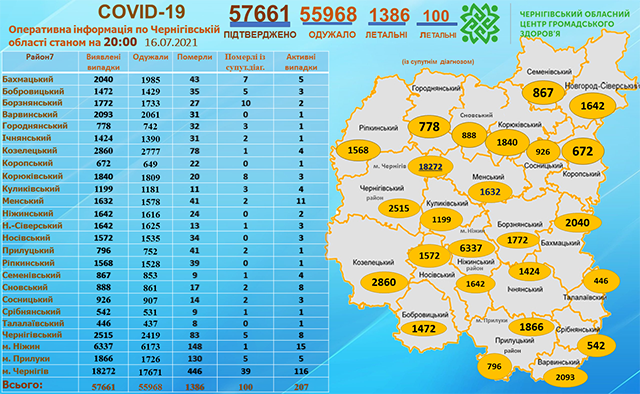Viewport: 640px width, 394px height.
Task: Click the Всього totals row label
Action: coord(22,385)
